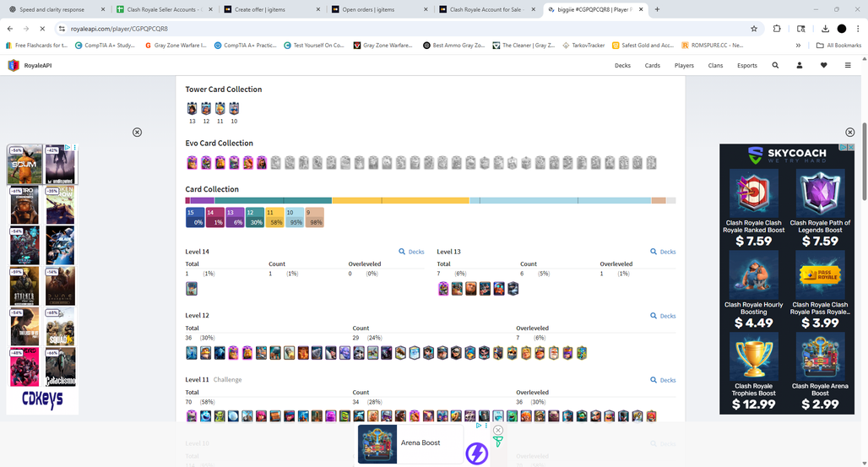
Task: Click the level 10 tower card icon
Action: (x=234, y=109)
